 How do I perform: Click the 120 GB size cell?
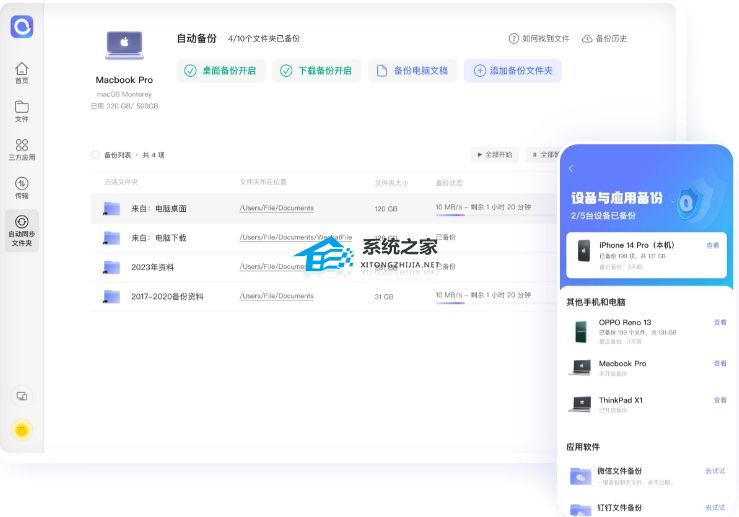[x=386, y=208]
